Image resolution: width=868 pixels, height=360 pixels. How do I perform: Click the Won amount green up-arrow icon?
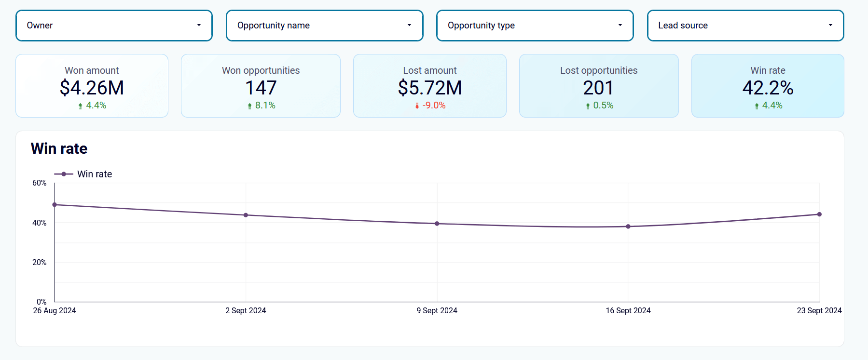pyautogui.click(x=80, y=106)
